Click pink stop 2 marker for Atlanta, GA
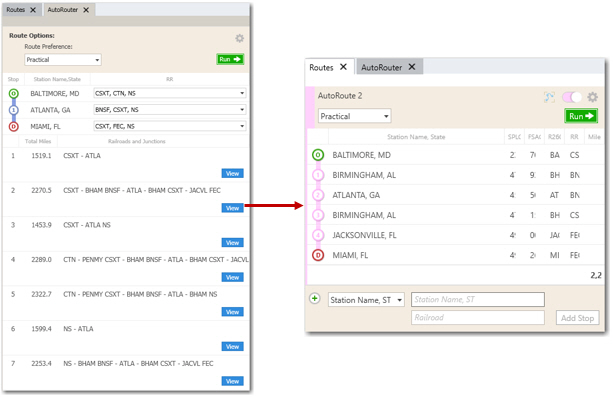This screenshot has height=397, width=613. coord(318,195)
